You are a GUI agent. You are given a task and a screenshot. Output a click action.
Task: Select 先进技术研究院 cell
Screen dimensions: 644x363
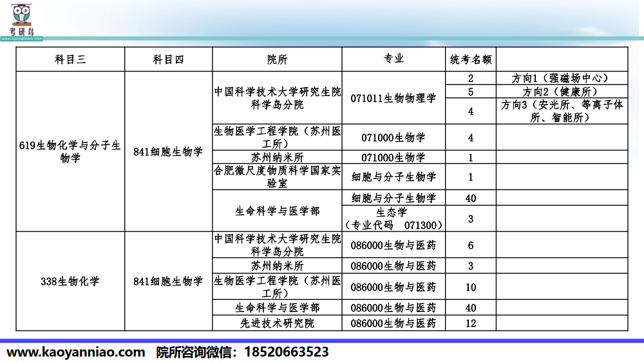click(x=277, y=323)
